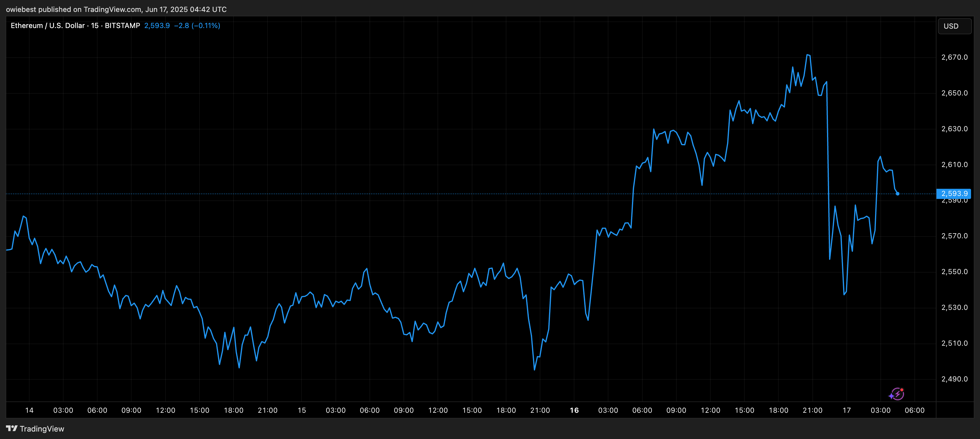Click the 14 date label on time axis

29,410
